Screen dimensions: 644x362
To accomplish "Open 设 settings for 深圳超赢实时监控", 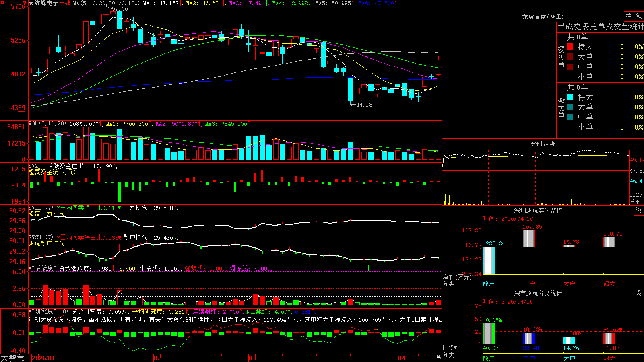I will point(639,210).
